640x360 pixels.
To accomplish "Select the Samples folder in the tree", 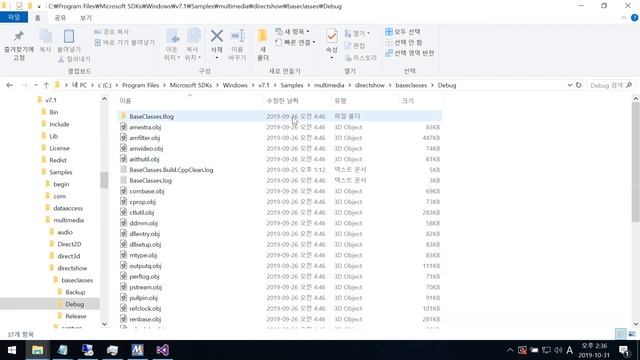I will [x=60, y=172].
